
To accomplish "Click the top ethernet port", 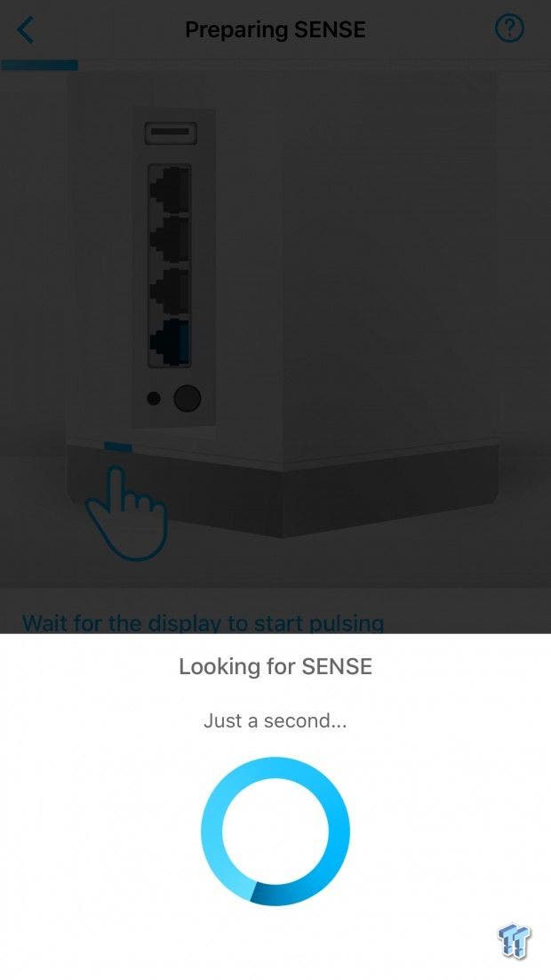I will coord(170,189).
